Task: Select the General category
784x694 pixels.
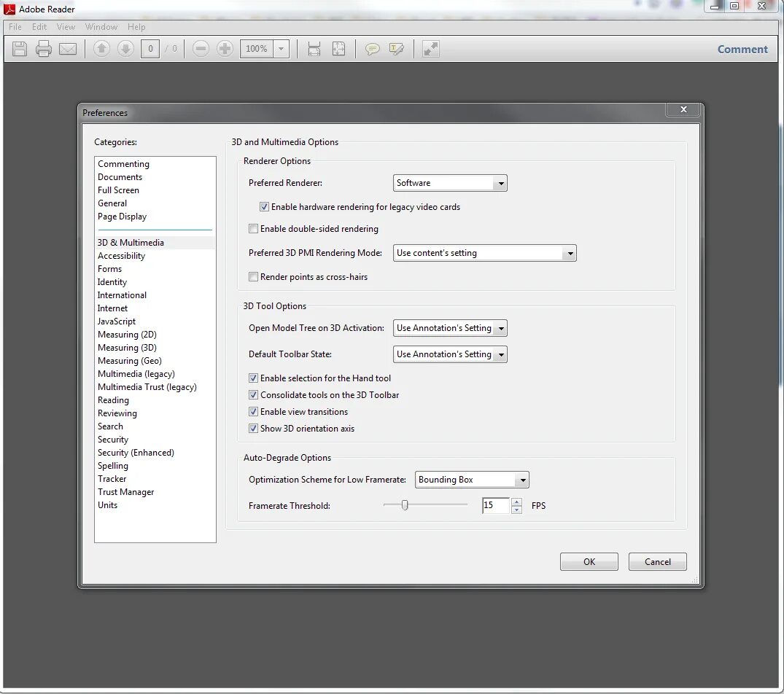Action: [x=112, y=203]
